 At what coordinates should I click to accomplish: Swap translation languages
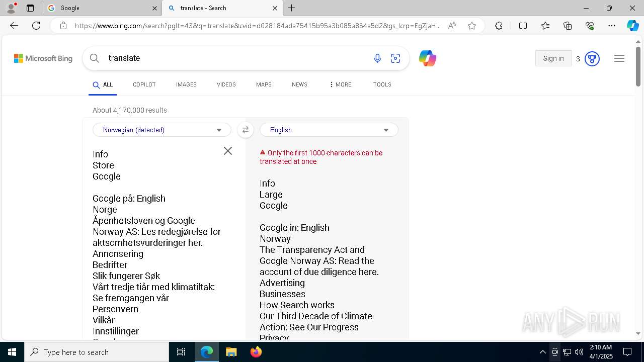(246, 130)
